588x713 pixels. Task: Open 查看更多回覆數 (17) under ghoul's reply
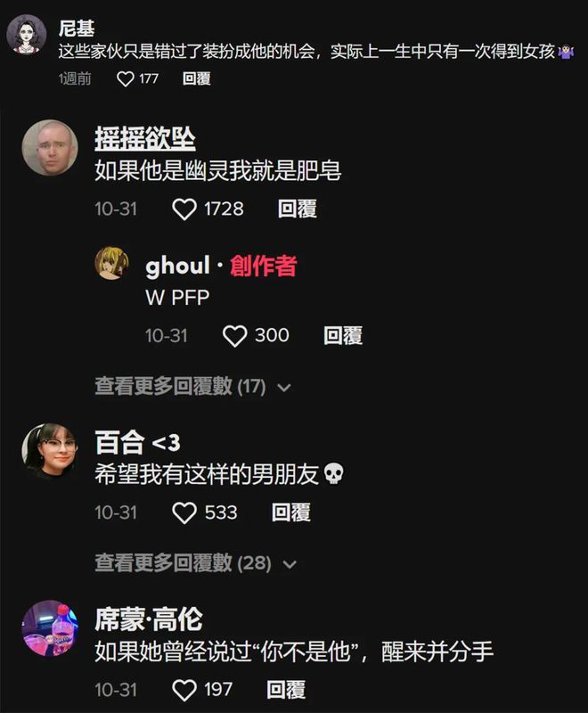tap(180, 387)
